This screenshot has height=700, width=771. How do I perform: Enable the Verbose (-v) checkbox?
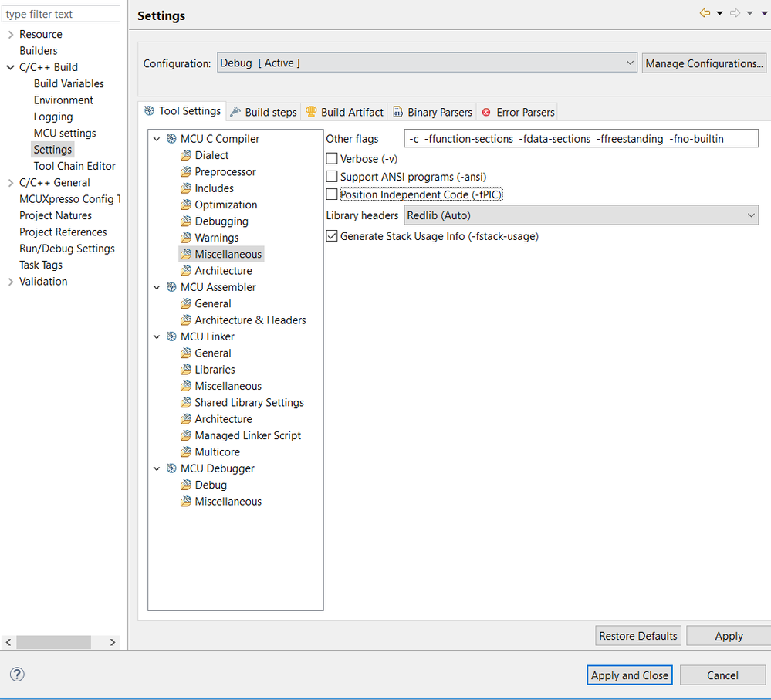[x=332, y=159]
